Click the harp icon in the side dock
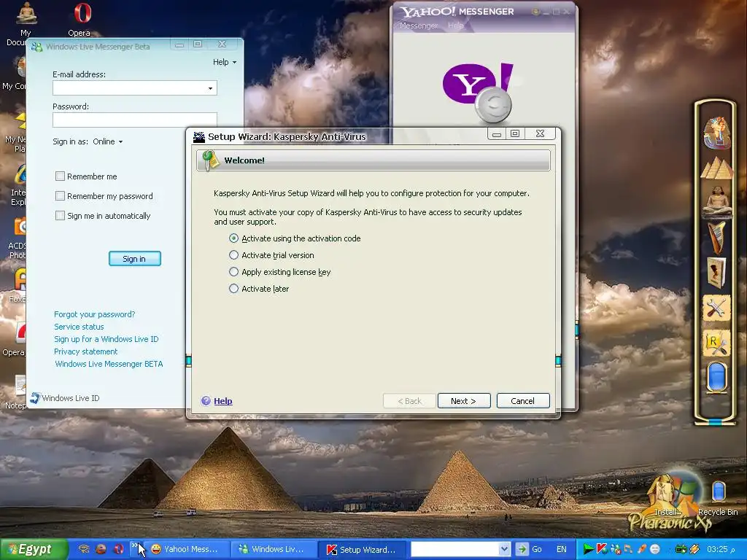This screenshot has width=747, height=560. pos(716,237)
